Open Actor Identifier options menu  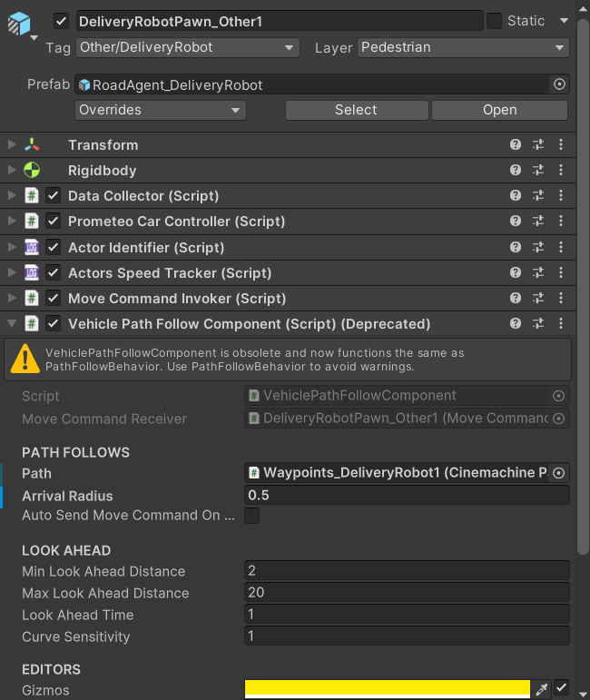pyautogui.click(x=561, y=247)
